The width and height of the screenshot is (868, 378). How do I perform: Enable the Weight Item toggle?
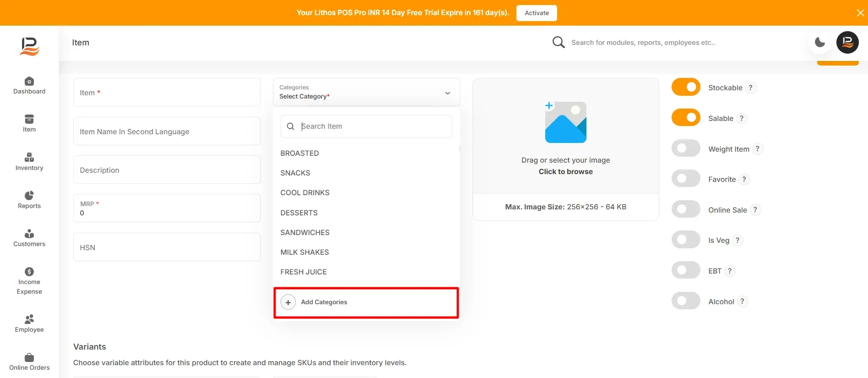click(686, 148)
